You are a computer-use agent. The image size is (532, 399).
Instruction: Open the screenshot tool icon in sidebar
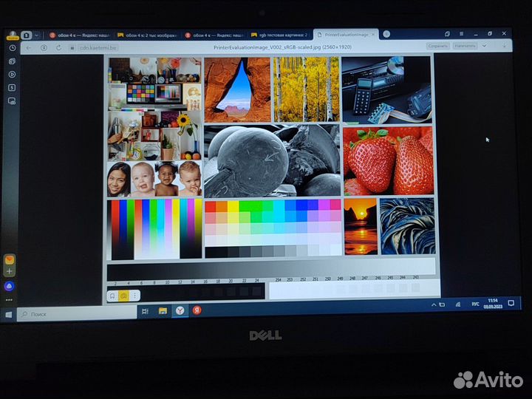point(12,101)
